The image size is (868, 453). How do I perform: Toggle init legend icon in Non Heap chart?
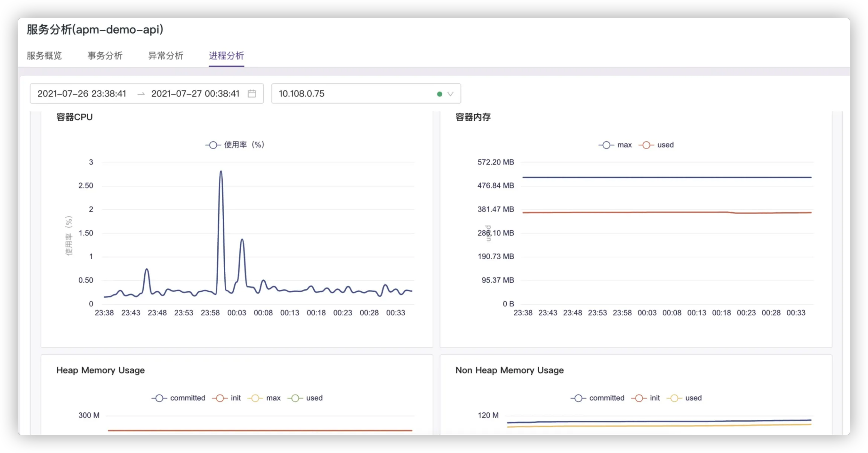tap(639, 398)
